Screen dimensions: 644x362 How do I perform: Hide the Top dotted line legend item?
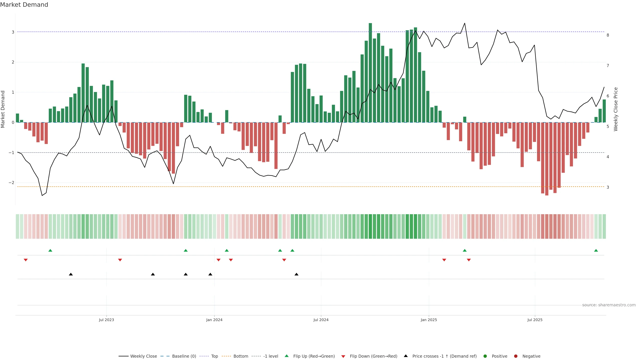point(214,356)
